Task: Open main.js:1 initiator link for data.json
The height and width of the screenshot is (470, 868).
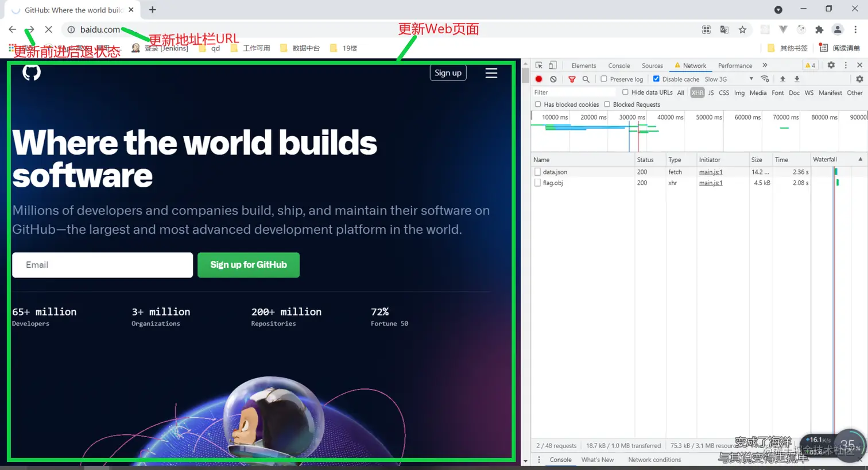Action: pyautogui.click(x=711, y=172)
